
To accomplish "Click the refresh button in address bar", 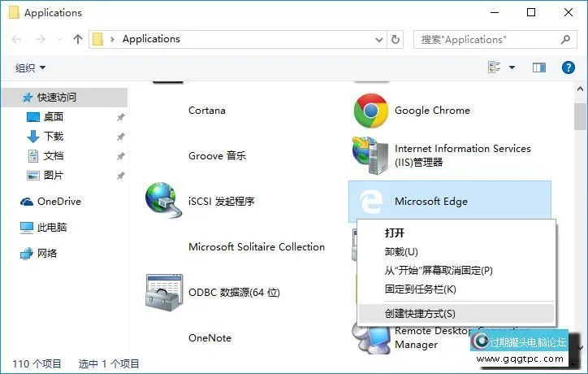I will pos(396,39).
